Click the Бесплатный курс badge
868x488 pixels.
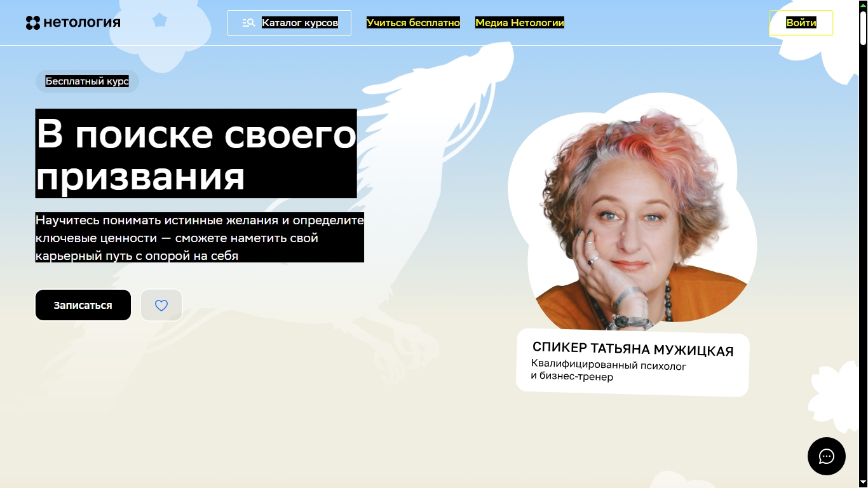coord(87,81)
